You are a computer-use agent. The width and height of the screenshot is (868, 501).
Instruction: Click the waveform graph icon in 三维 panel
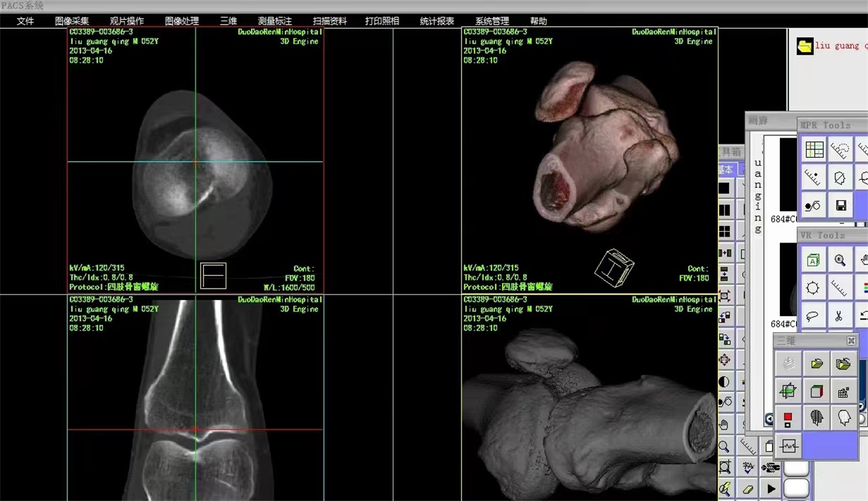coord(789,446)
